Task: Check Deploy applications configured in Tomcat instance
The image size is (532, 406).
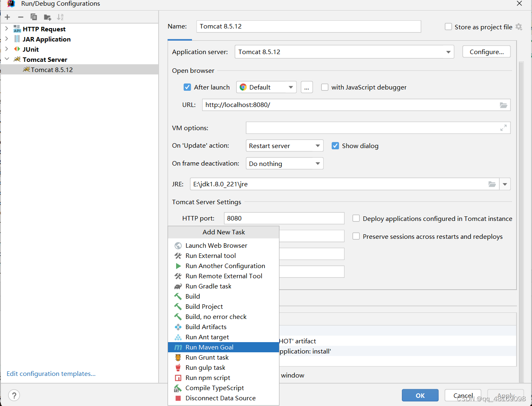Action: pyautogui.click(x=356, y=218)
